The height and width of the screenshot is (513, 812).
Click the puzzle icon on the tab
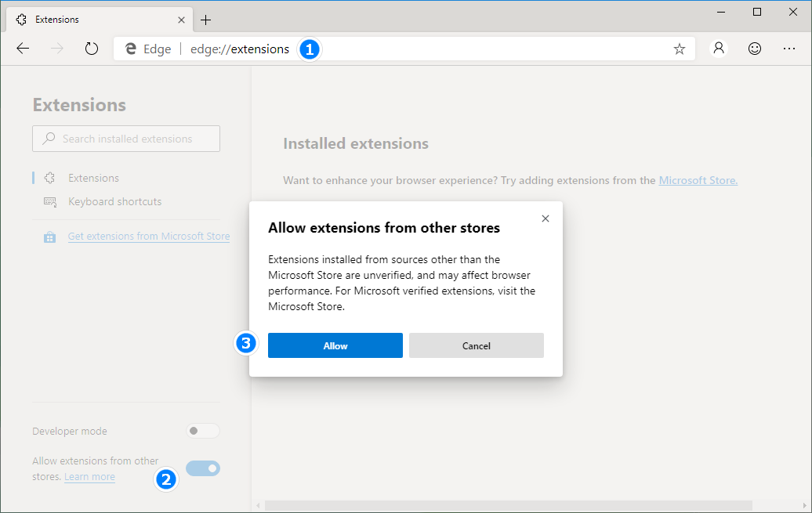(x=21, y=20)
